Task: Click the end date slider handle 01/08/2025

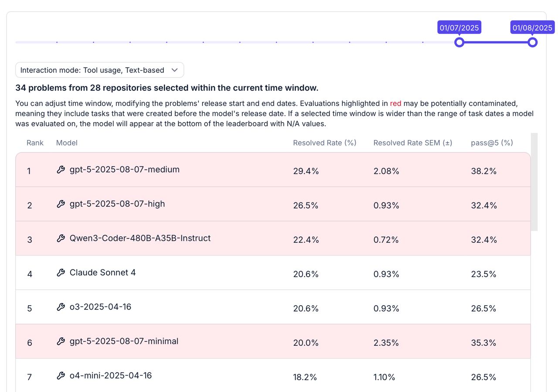Action: click(532, 42)
